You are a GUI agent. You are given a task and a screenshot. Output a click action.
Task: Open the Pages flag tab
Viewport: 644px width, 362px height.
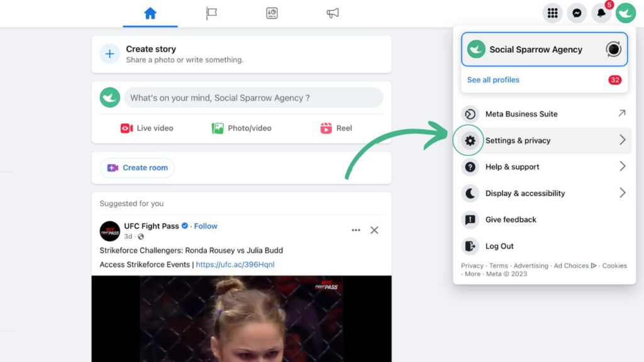click(x=211, y=14)
